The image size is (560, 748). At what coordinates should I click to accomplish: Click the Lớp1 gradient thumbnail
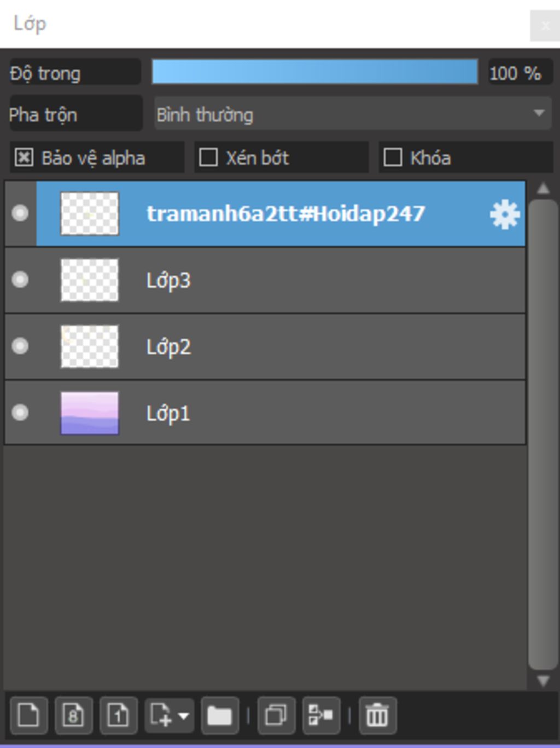[89, 413]
